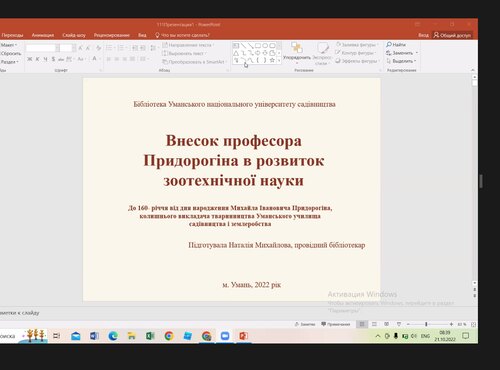Open Выделить (Select) dropdown
The width and height of the screenshot is (500, 370).
[x=401, y=61]
